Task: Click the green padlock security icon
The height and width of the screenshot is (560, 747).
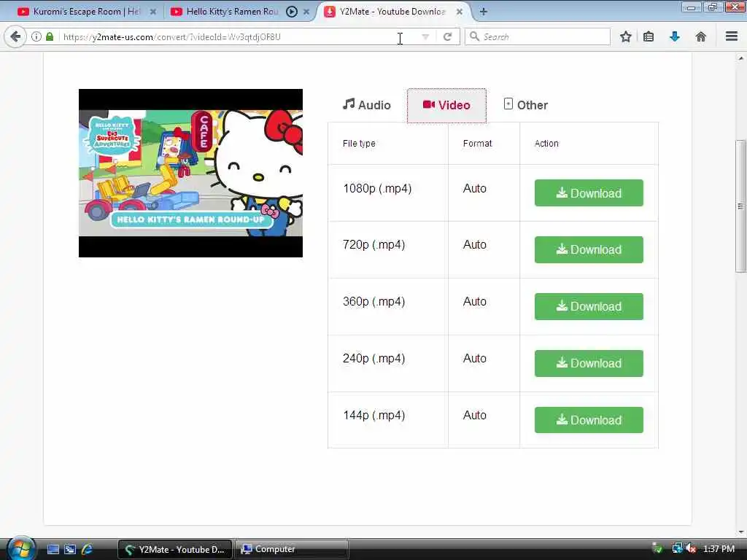Action: (x=50, y=36)
